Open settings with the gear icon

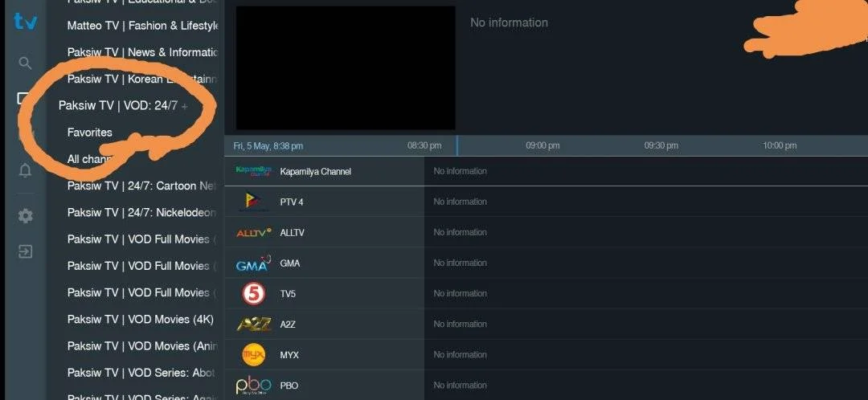(25, 216)
